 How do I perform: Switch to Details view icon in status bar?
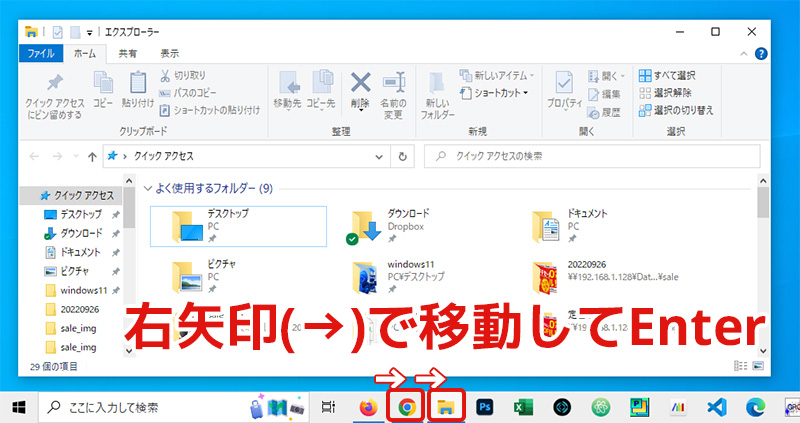coord(740,366)
